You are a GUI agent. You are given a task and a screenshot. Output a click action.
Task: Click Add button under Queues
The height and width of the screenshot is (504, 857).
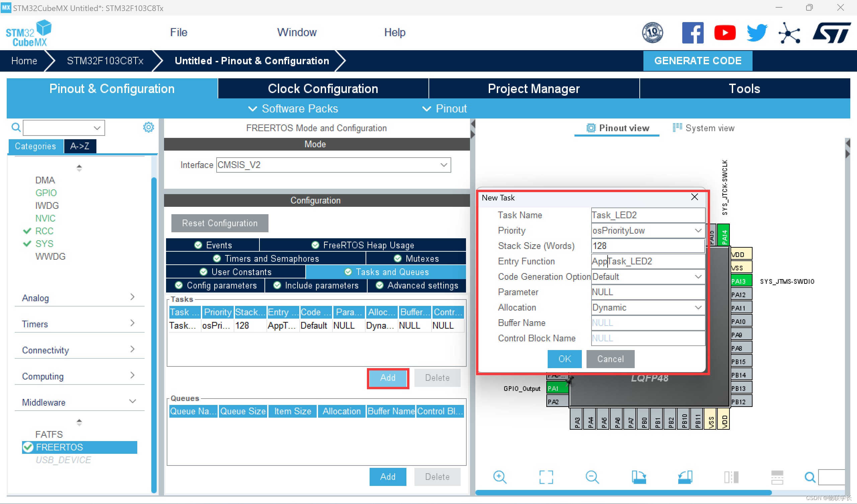[387, 477]
